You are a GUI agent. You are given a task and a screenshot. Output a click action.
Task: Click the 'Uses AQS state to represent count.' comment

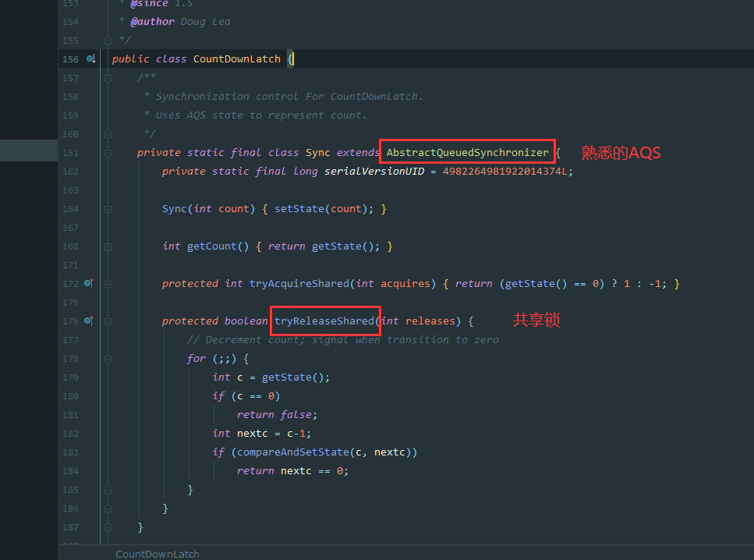point(261,115)
